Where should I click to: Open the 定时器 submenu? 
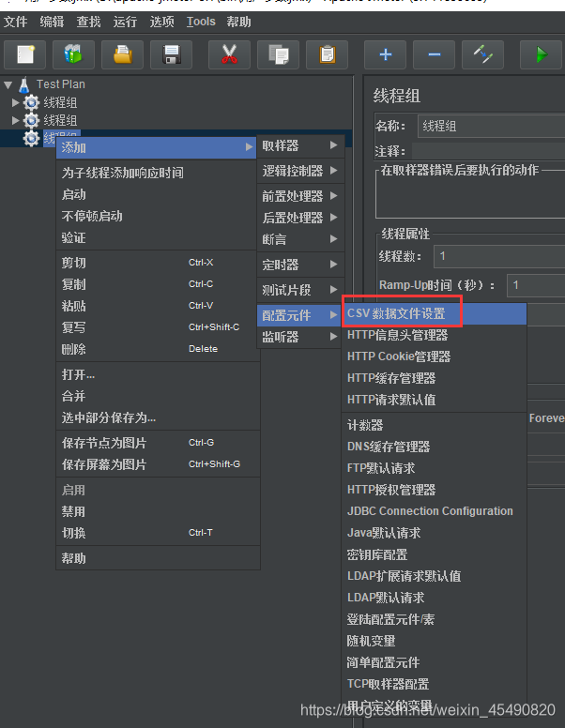click(x=300, y=265)
